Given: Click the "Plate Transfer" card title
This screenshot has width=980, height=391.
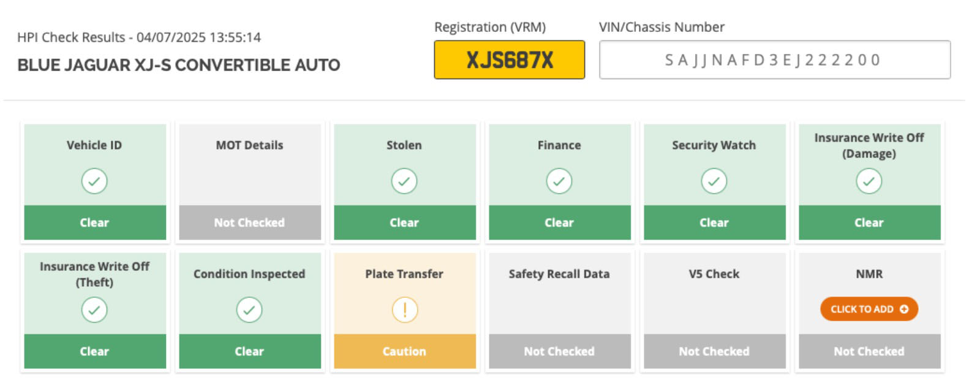Looking at the screenshot, I should pyautogui.click(x=404, y=274).
